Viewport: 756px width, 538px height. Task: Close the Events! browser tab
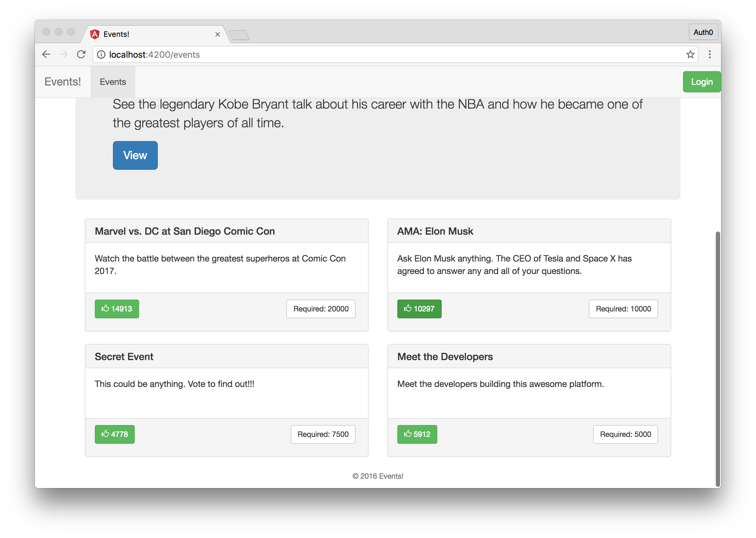(x=217, y=34)
